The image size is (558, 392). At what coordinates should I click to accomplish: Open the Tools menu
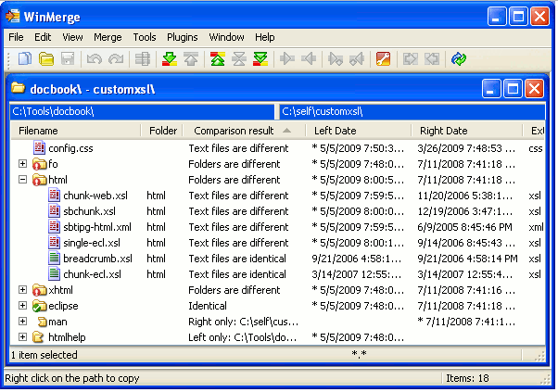(x=144, y=37)
